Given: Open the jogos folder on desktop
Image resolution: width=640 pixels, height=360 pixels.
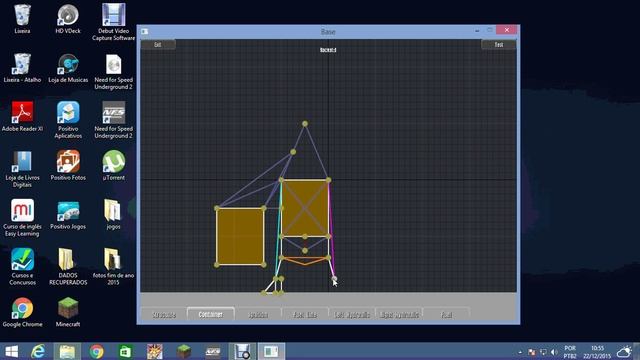Looking at the screenshot, I should coord(113,215).
